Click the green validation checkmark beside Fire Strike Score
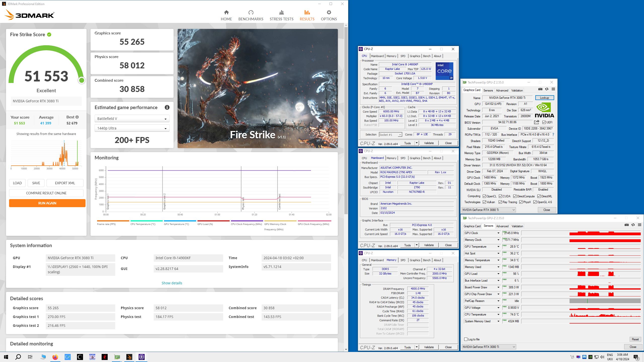Image resolution: width=644 pixels, height=362 pixels. [x=49, y=34]
